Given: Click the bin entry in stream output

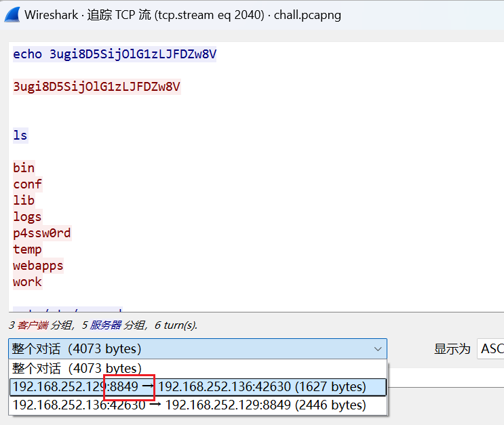Looking at the screenshot, I should click(24, 168).
